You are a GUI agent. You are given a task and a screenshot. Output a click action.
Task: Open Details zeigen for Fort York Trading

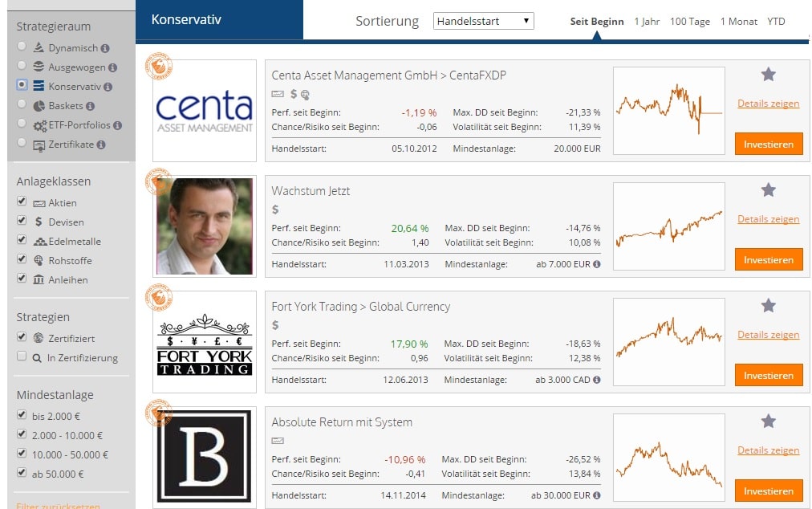pos(768,335)
